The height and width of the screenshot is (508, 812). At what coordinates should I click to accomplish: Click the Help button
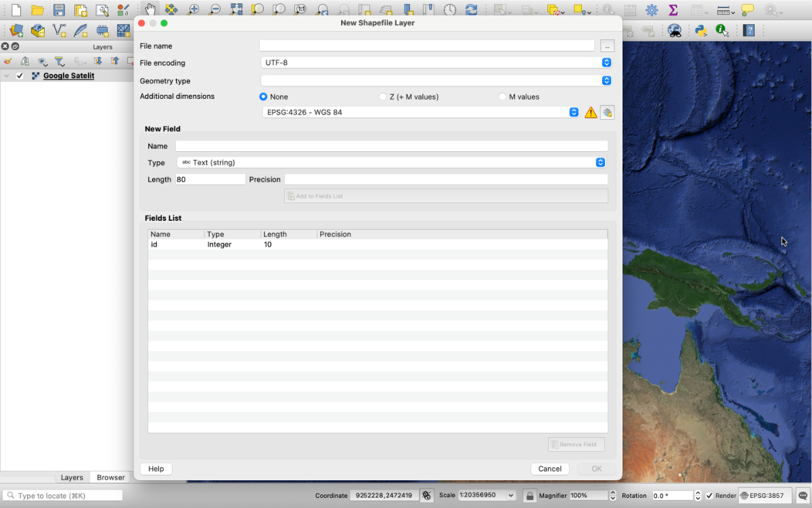pyautogui.click(x=156, y=469)
